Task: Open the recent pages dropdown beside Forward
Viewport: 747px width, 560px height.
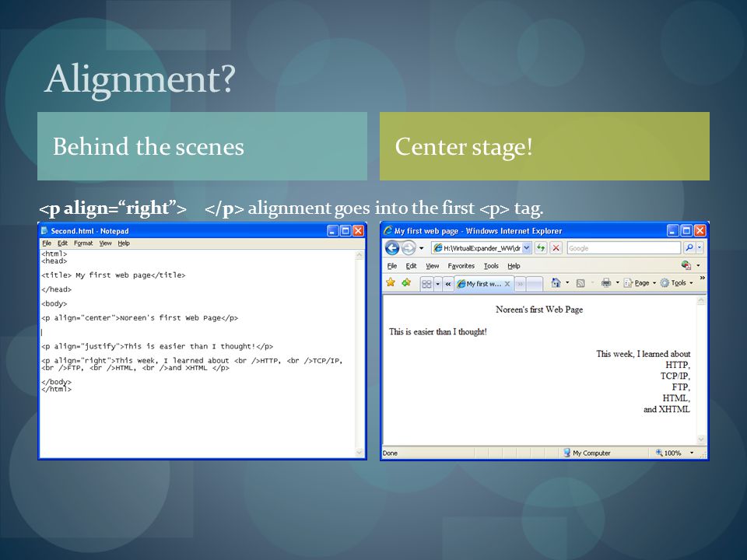Action: 421,248
